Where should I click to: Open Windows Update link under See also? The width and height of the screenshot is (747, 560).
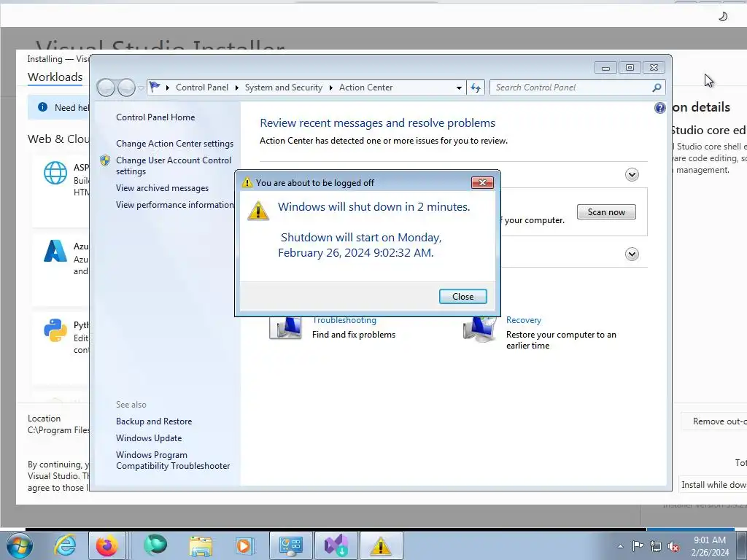pos(149,438)
